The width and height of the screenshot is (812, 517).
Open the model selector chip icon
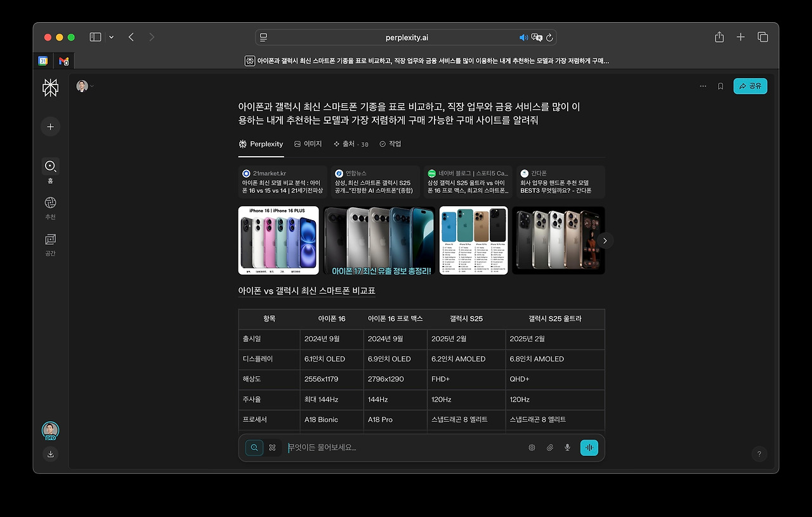532,447
